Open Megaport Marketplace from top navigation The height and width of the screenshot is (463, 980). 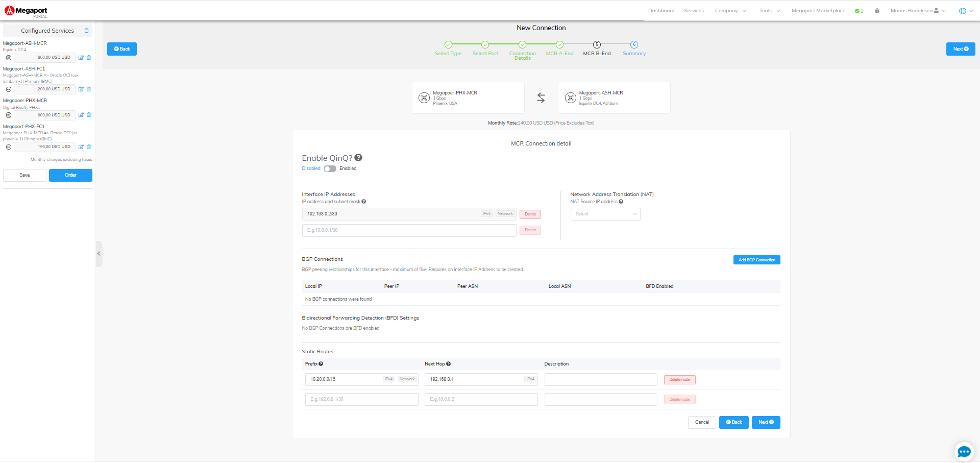click(x=818, y=11)
